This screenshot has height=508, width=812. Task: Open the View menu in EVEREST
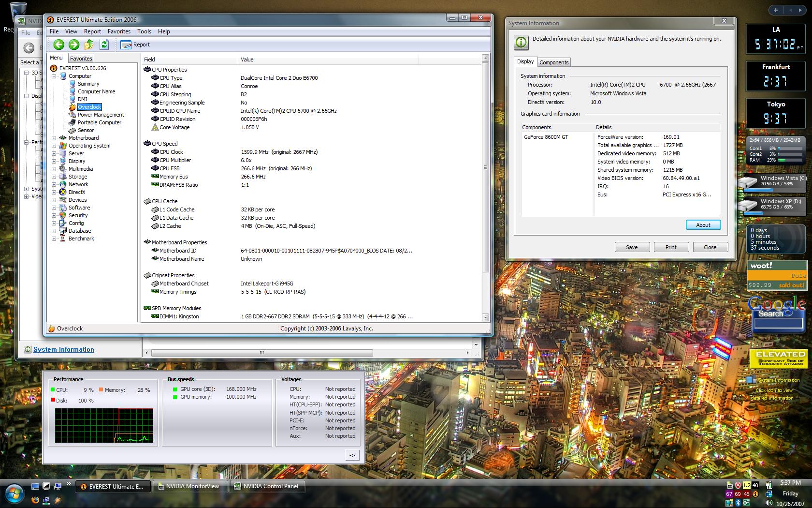click(71, 31)
